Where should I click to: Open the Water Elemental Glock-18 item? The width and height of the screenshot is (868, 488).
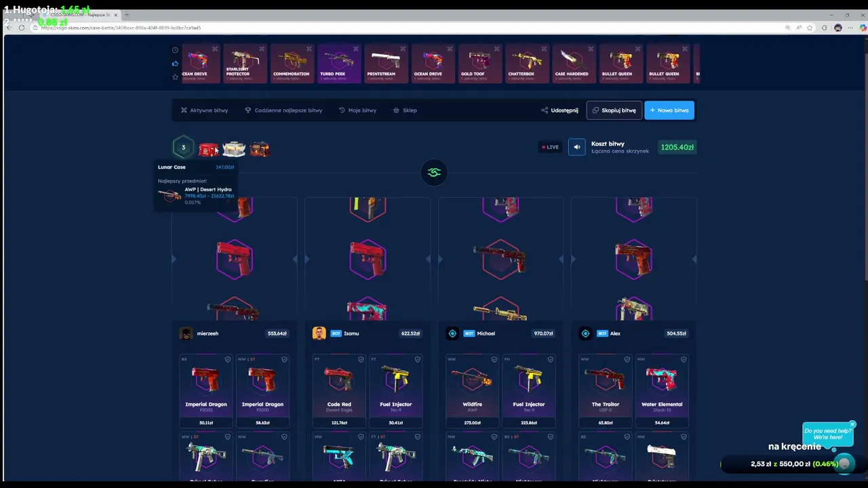(x=662, y=391)
